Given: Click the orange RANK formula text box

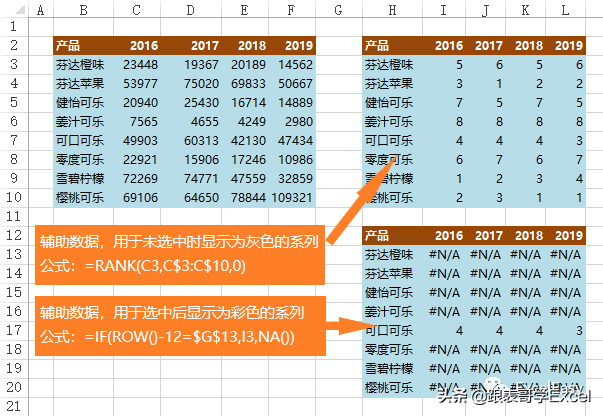Looking at the screenshot, I should (180, 255).
